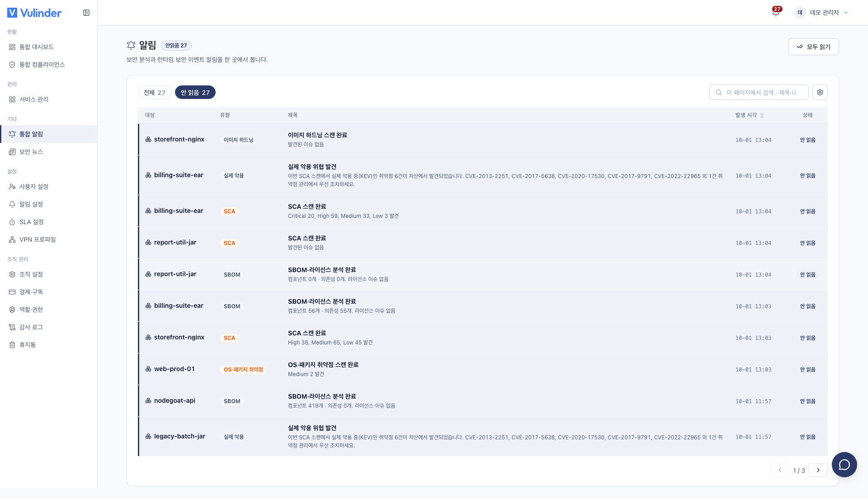Open nodegoat-api SBOM notification
868x499 pixels.
483,401
